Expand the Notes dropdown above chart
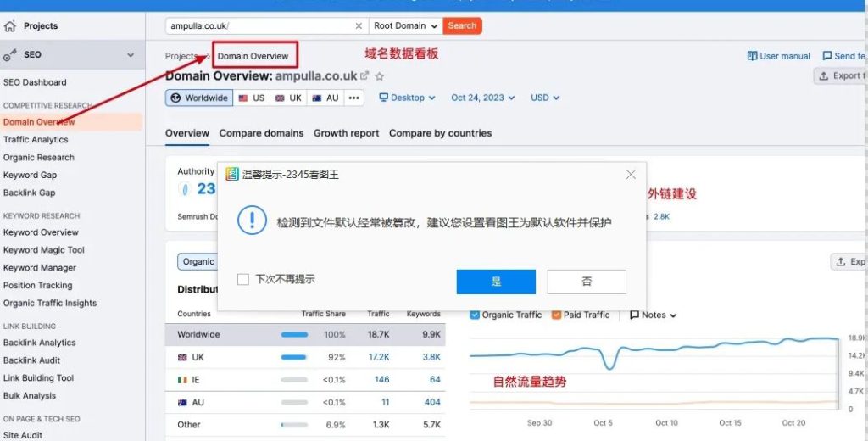The height and width of the screenshot is (441, 868). click(x=654, y=315)
